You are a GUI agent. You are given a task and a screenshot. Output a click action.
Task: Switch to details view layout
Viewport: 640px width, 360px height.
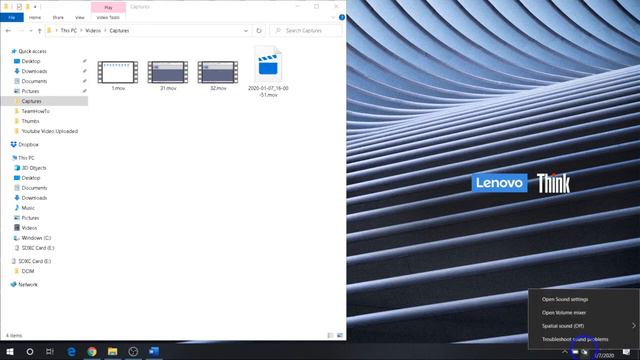330,336
